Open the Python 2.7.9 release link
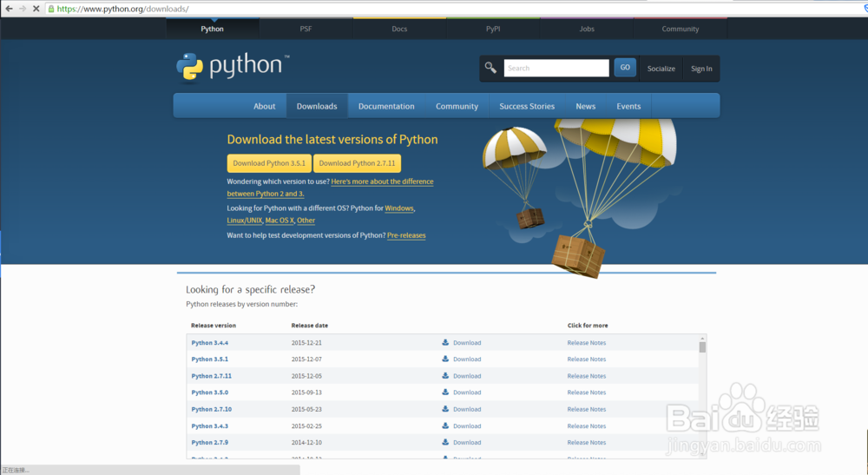The width and height of the screenshot is (868, 475). coord(210,442)
